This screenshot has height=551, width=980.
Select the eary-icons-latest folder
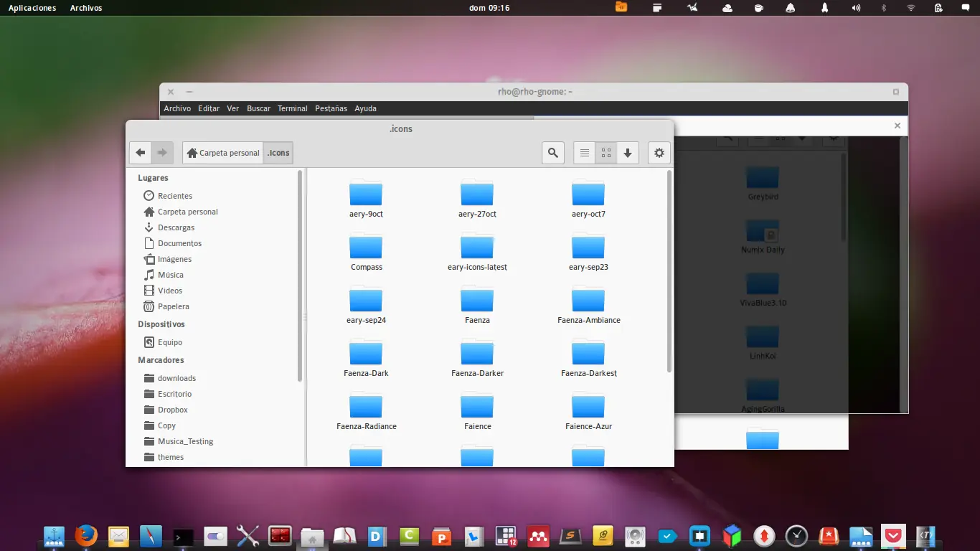point(477,252)
